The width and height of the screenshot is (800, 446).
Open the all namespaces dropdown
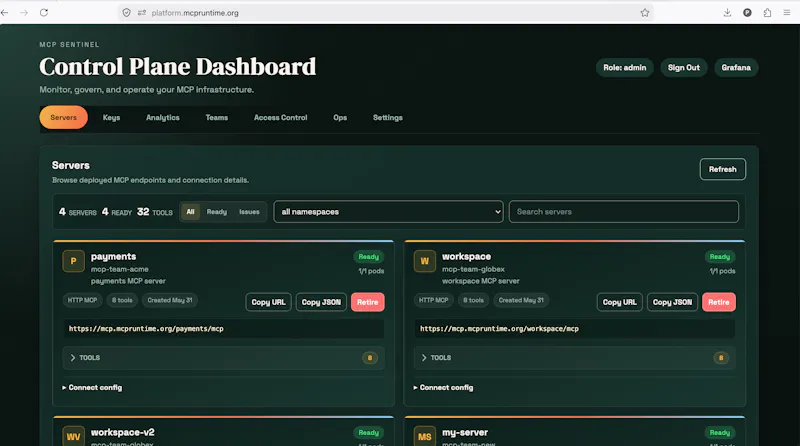pos(388,212)
